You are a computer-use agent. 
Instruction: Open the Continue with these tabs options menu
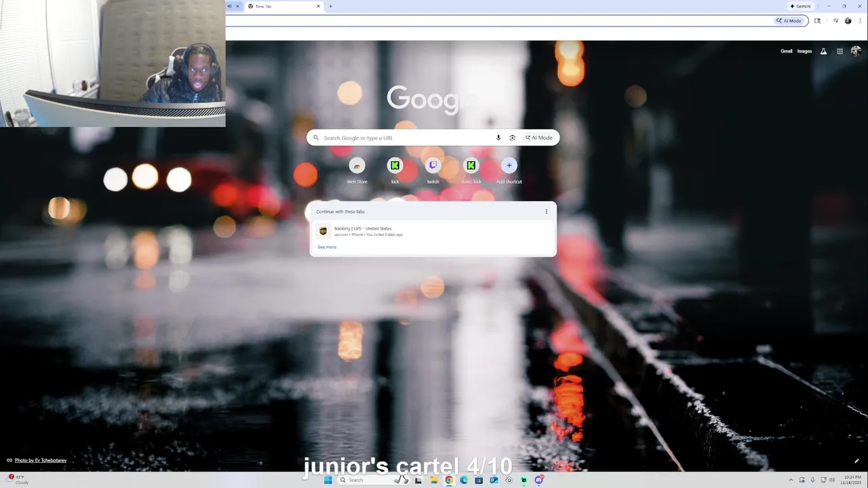[547, 211]
